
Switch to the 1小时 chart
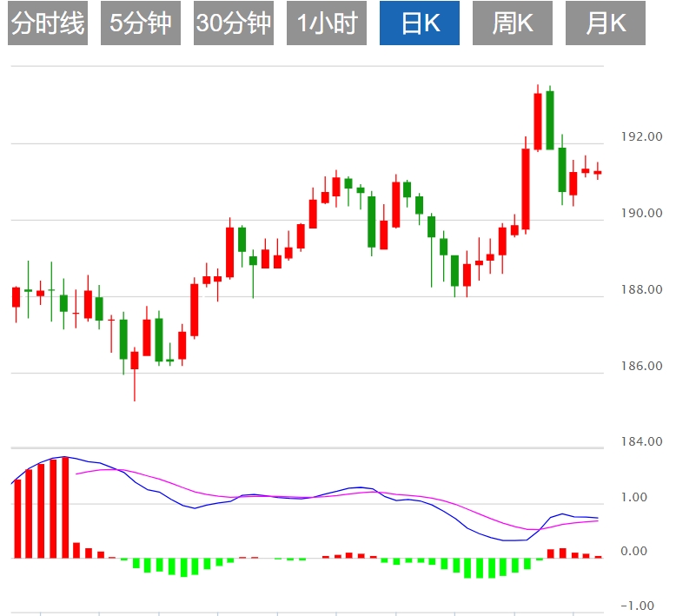(327, 23)
